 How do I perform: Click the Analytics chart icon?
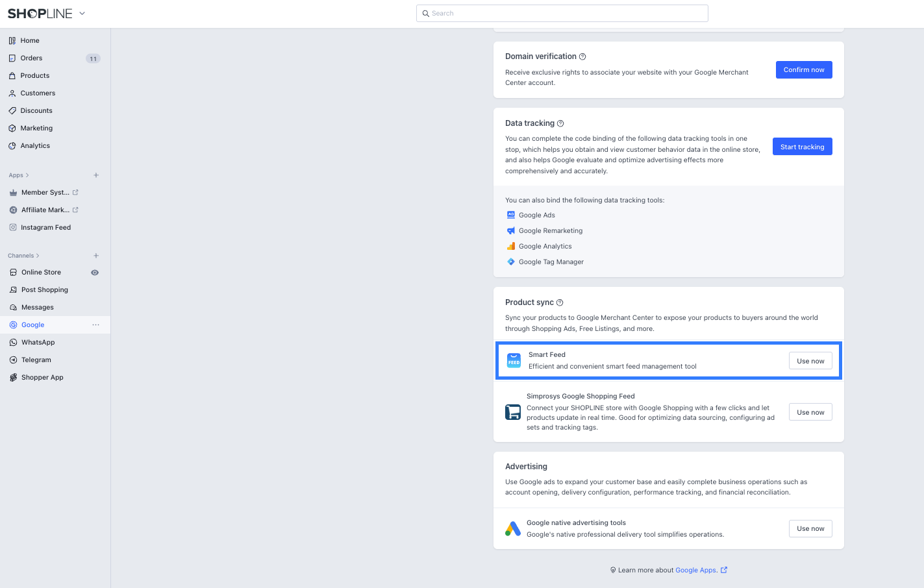12,145
